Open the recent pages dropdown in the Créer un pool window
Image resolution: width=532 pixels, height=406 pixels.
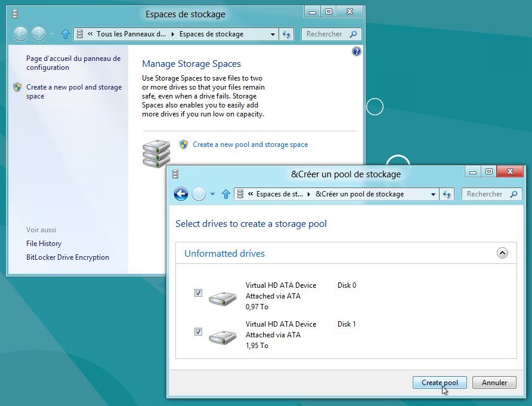[212, 194]
